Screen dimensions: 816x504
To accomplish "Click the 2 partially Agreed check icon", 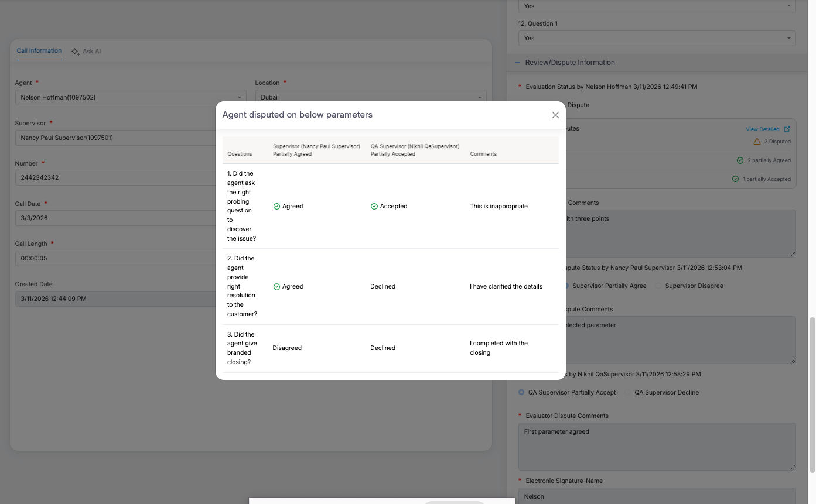I will (x=740, y=160).
